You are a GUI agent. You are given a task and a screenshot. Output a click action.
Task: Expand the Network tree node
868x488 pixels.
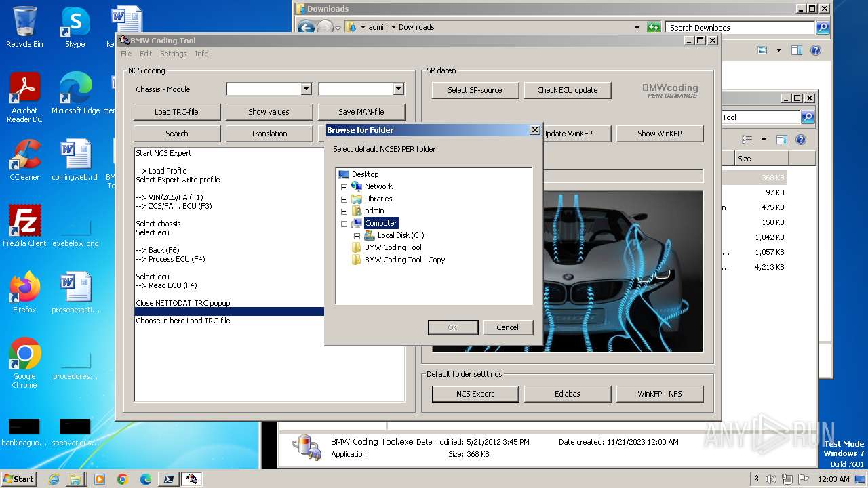pos(344,187)
